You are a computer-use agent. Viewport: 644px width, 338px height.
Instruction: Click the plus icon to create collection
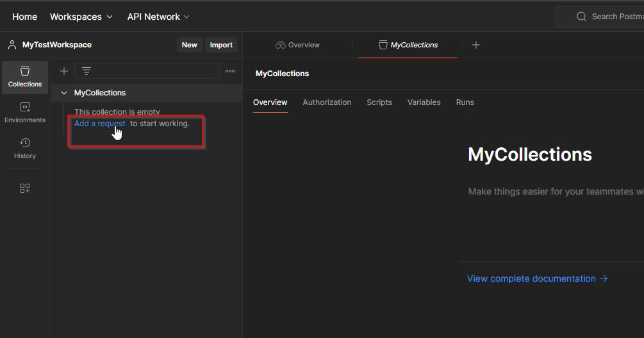pyautogui.click(x=64, y=71)
